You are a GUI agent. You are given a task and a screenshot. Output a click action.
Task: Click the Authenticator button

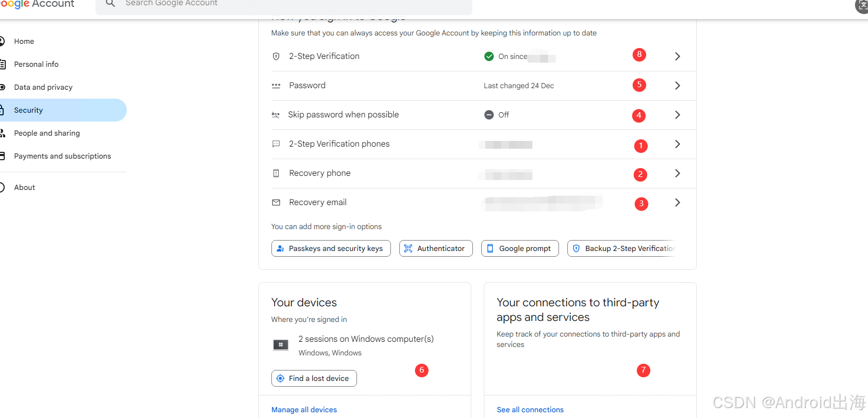coord(436,248)
